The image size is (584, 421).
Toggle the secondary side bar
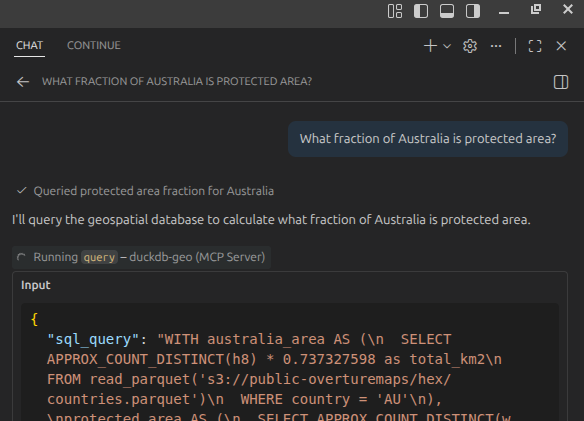473,11
